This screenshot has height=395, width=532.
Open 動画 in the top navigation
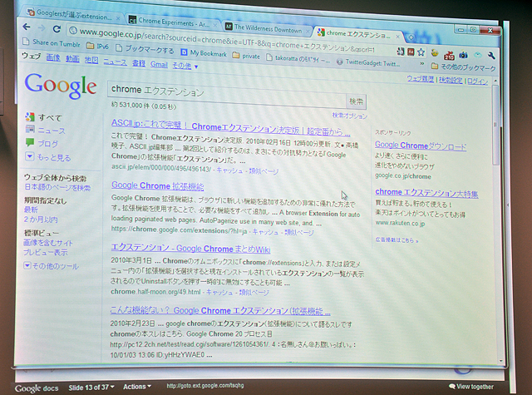point(72,59)
